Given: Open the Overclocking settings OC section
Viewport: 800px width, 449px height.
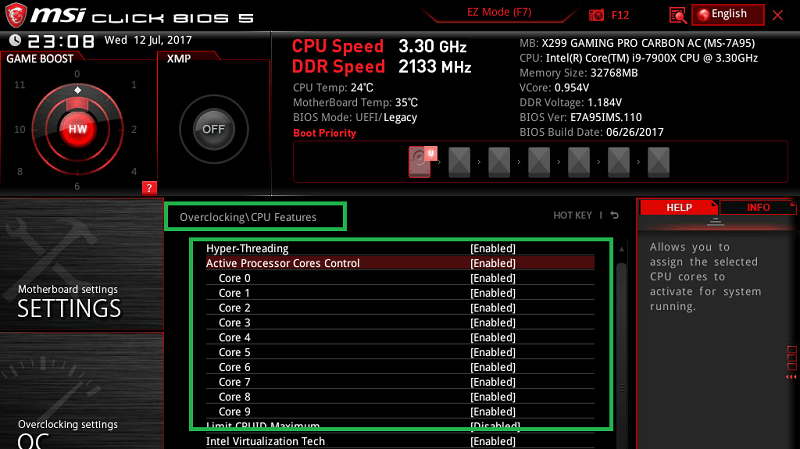Looking at the screenshot, I should (x=82, y=391).
